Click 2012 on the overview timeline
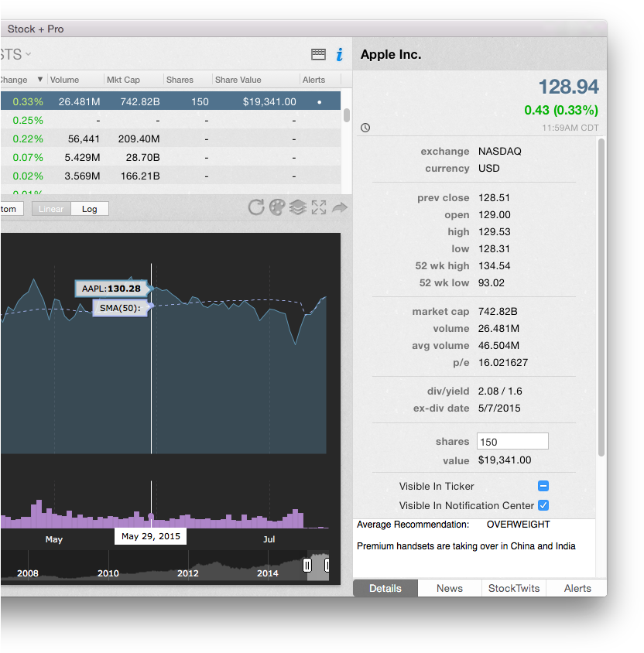Viewport: 644px width, 653px height. (x=188, y=573)
